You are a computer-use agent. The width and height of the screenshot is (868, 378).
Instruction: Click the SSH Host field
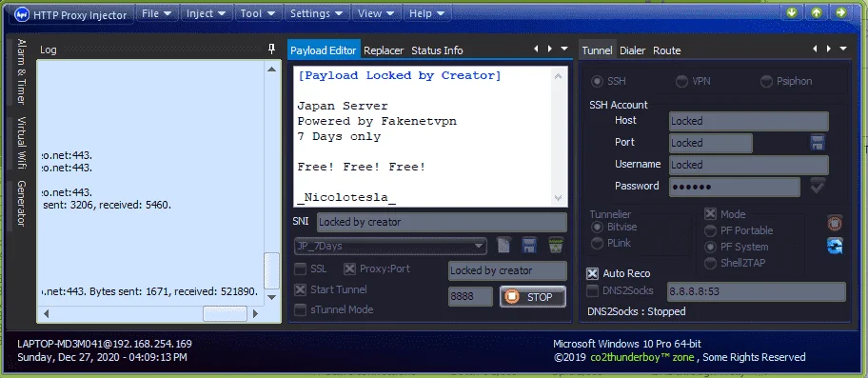748,121
